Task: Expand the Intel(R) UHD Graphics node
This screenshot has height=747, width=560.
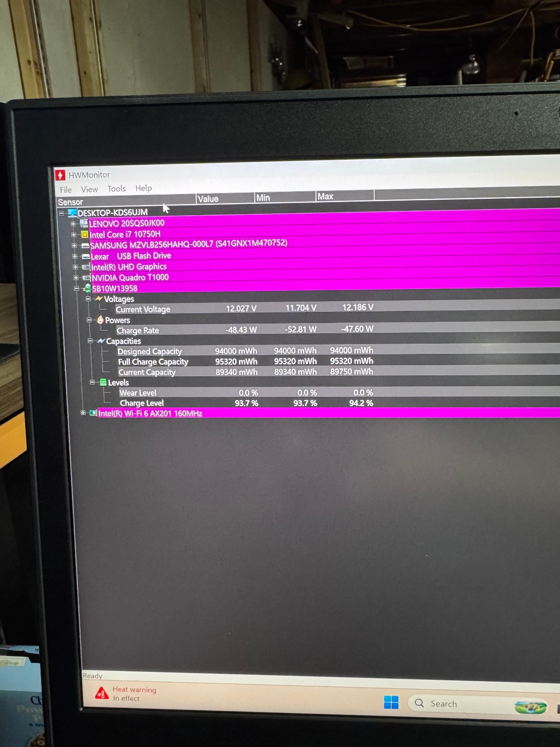Action: coord(76,267)
